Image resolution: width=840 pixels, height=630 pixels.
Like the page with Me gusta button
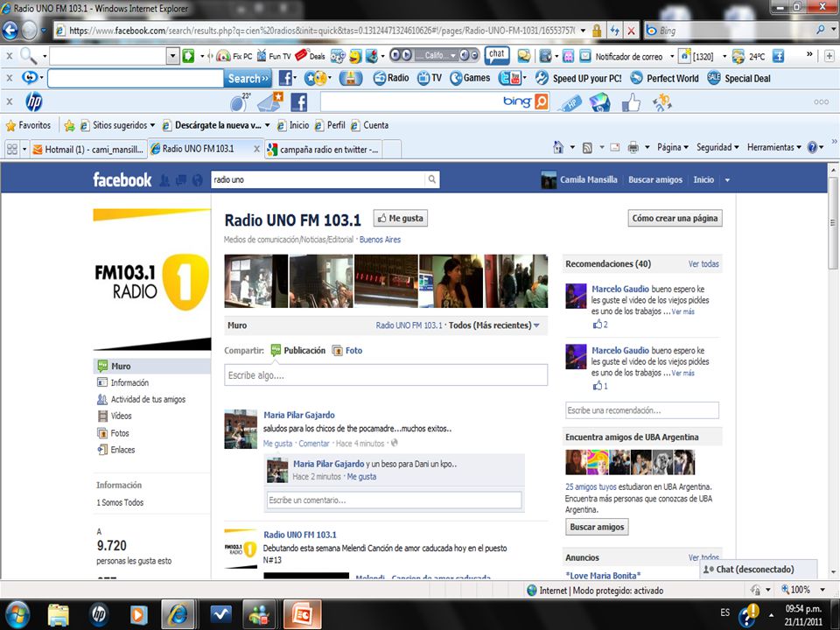(400, 218)
